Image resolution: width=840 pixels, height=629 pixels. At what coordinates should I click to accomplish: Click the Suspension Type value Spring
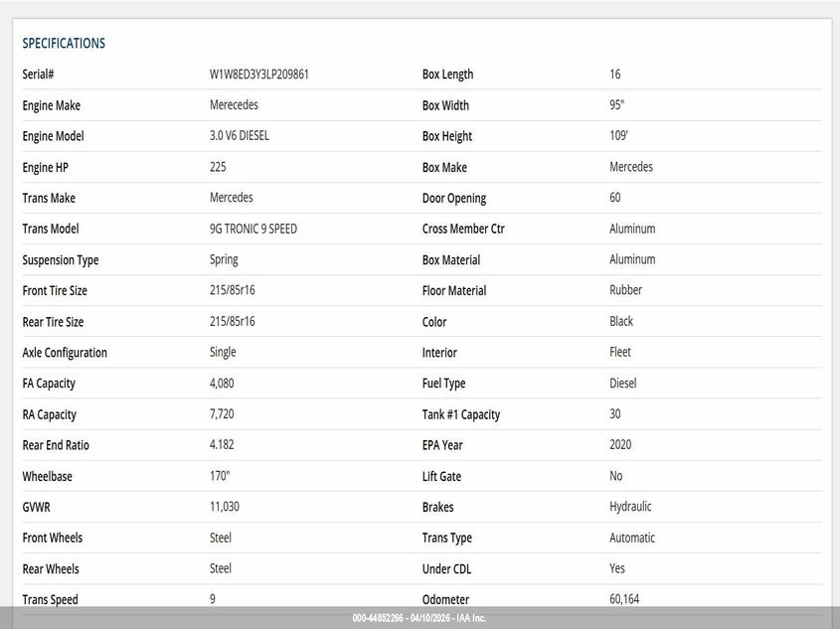click(x=224, y=260)
